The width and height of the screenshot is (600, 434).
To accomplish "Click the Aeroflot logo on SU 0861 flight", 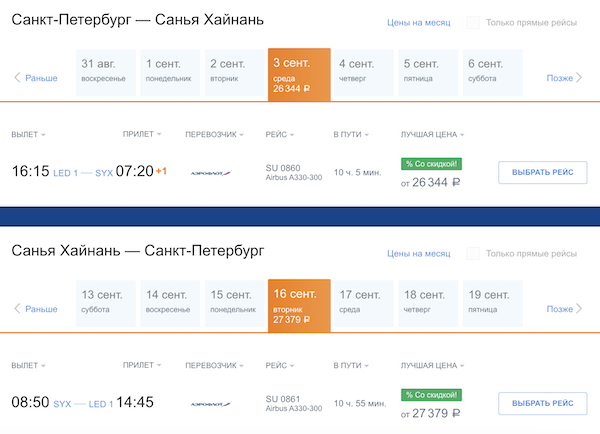I will 210,404.
